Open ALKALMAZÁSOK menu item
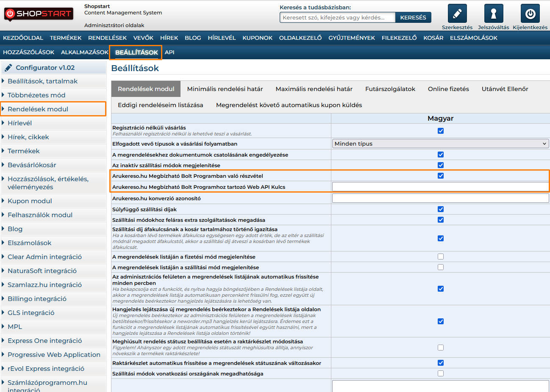The width and height of the screenshot is (550, 392). tap(85, 52)
